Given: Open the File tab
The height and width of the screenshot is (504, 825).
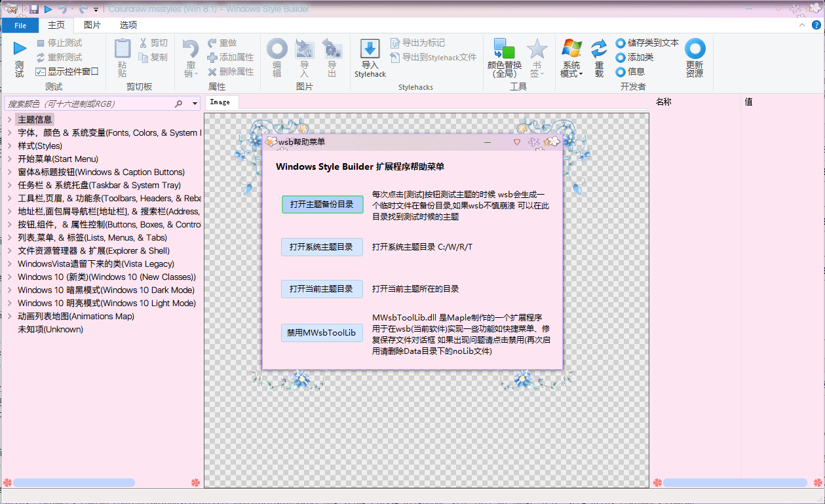Looking at the screenshot, I should 20,25.
